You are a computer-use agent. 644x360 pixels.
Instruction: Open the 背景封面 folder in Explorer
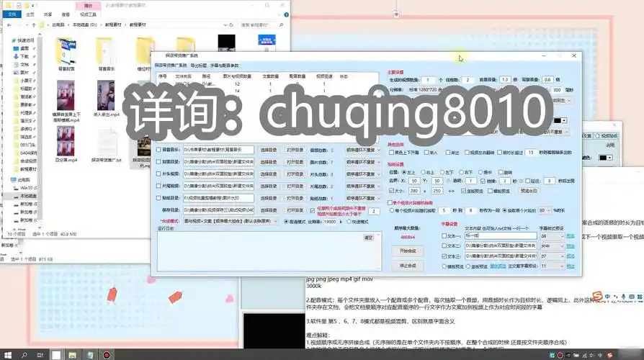coord(66,54)
